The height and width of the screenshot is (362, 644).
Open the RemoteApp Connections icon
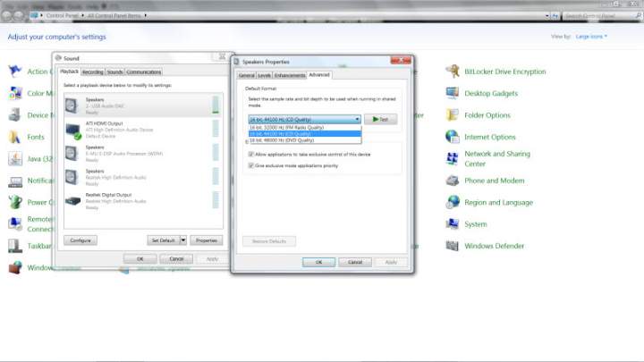coord(15,223)
